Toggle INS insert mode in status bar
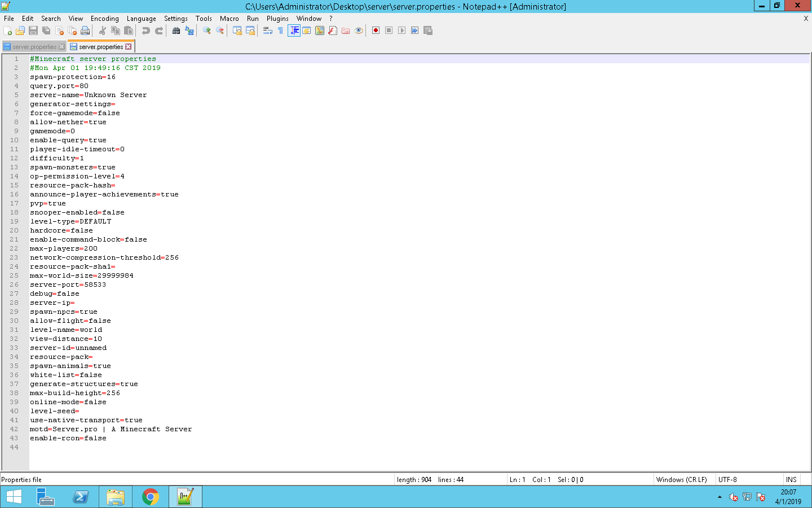This screenshot has height=508, width=812. pyautogui.click(x=792, y=480)
